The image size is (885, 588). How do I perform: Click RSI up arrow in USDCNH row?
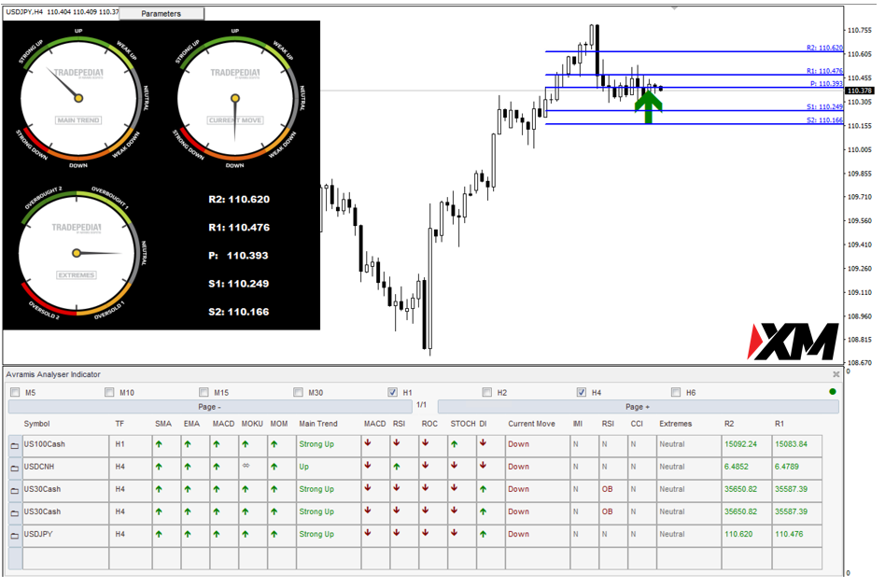397,467
